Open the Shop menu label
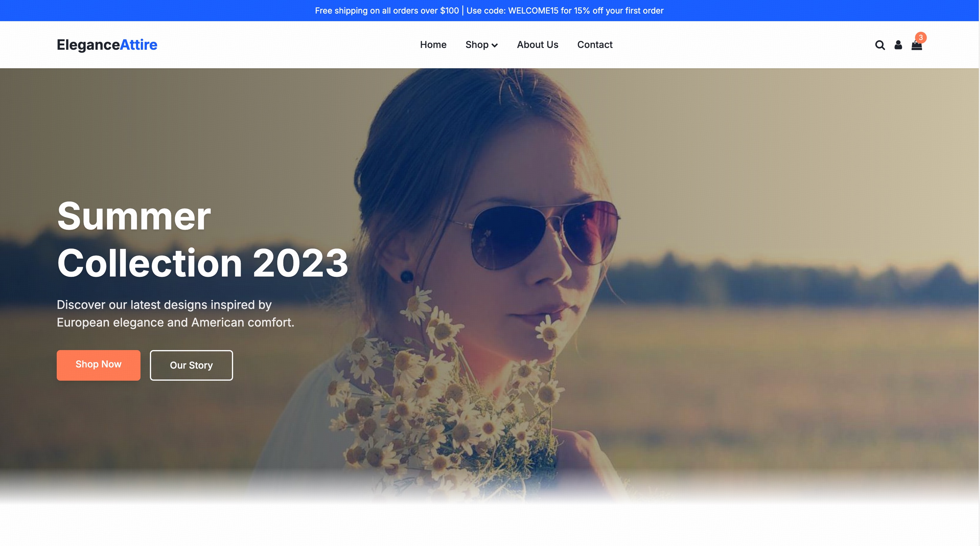This screenshot has height=546, width=980. [x=477, y=44]
